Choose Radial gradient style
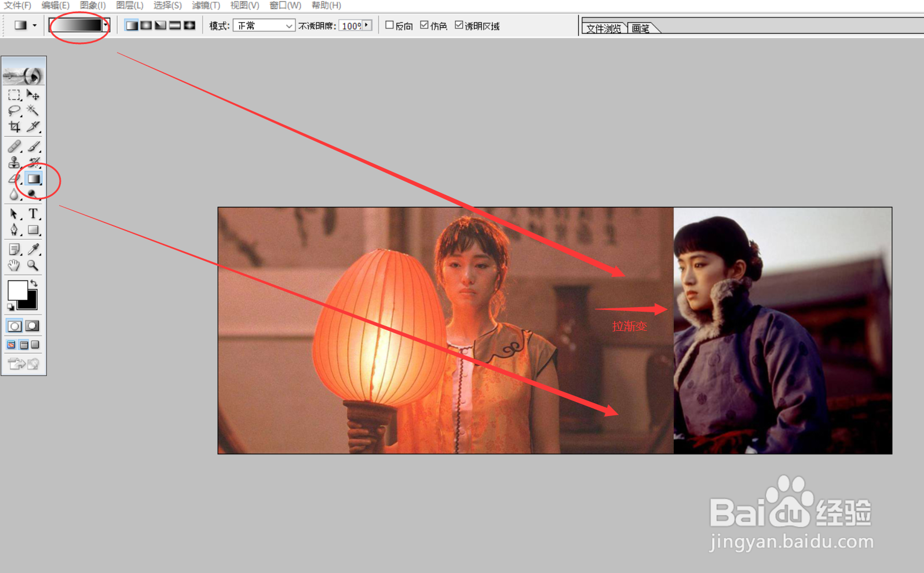This screenshot has height=573, width=924. click(147, 25)
